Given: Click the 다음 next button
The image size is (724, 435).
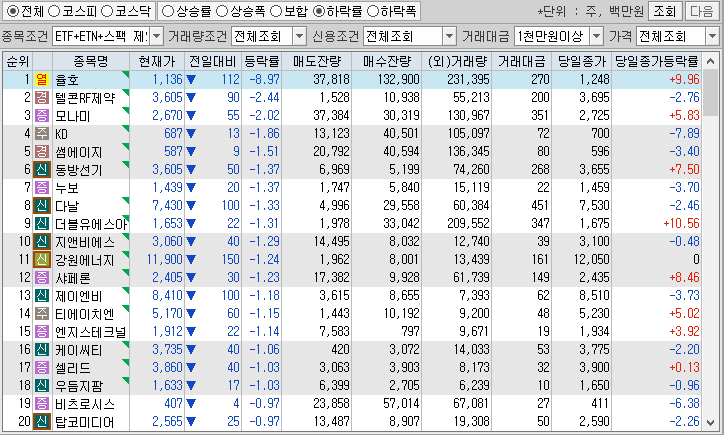Looking at the screenshot, I should (702, 11).
